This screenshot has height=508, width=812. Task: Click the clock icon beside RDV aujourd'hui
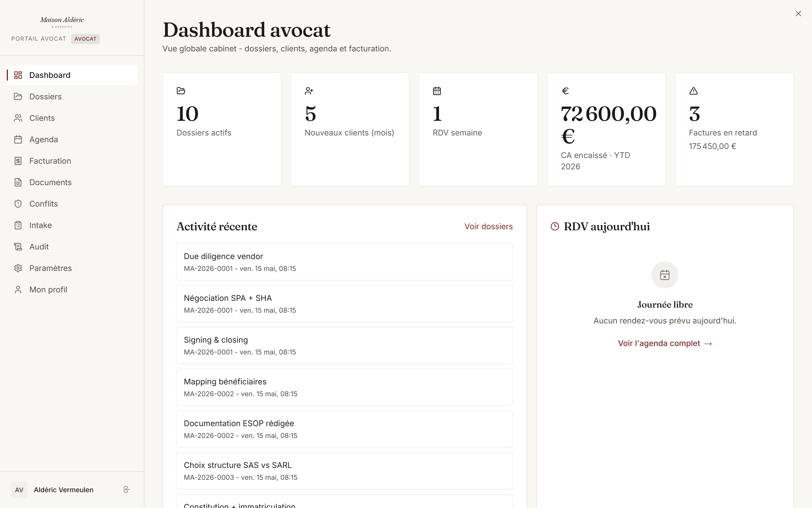555,226
